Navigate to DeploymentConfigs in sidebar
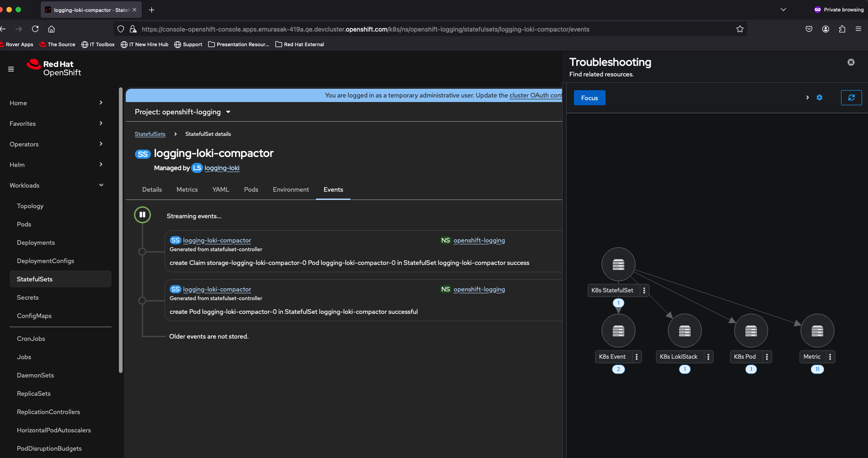The height and width of the screenshot is (458, 868). click(x=45, y=261)
